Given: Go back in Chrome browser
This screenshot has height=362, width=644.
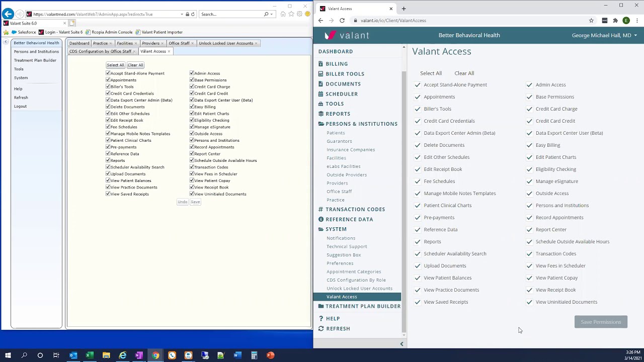Looking at the screenshot, I should click(x=320, y=21).
